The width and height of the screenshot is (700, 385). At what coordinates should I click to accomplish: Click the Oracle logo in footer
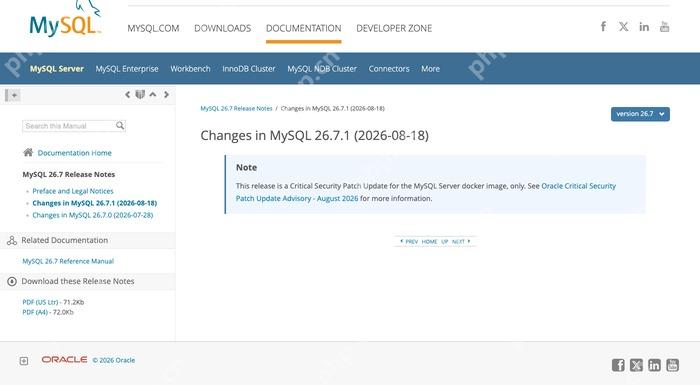coord(64,360)
